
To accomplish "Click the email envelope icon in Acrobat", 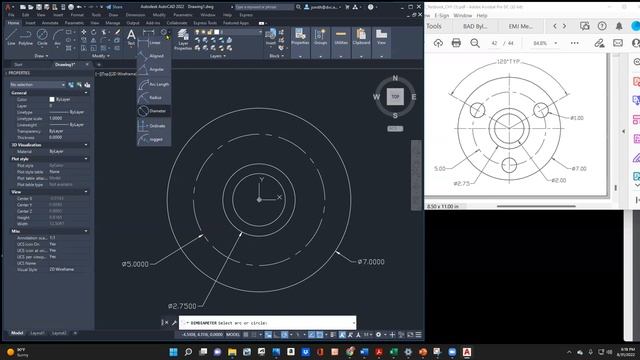I will [x=618, y=43].
